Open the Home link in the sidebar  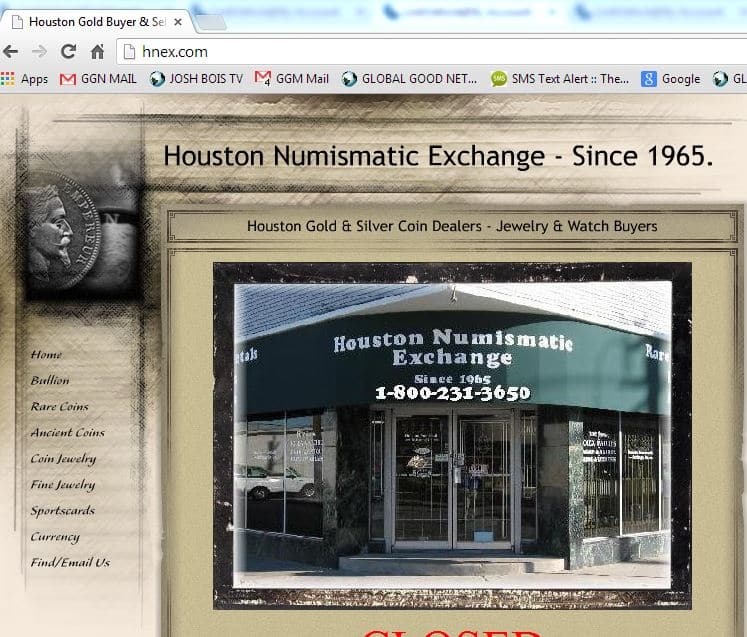[x=46, y=354]
